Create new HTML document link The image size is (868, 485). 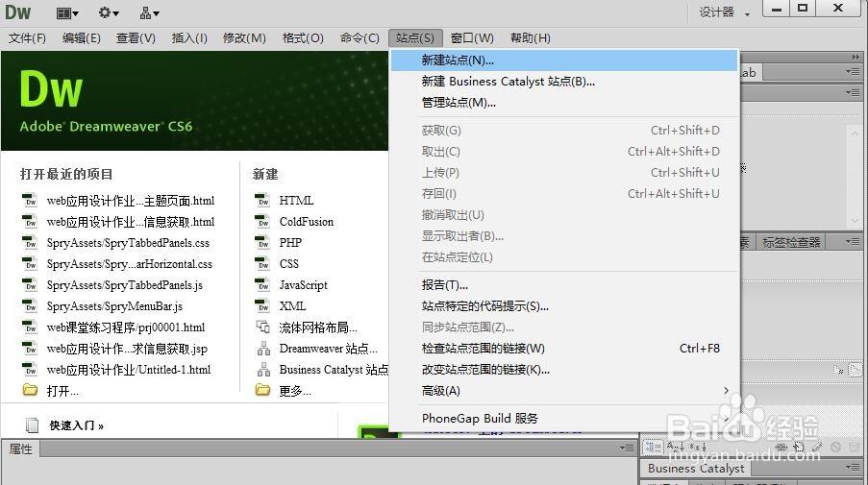[x=296, y=200]
